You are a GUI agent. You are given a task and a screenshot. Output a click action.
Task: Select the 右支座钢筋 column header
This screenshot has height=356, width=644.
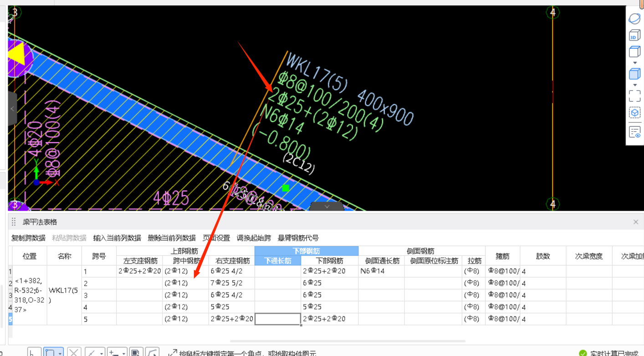(231, 261)
